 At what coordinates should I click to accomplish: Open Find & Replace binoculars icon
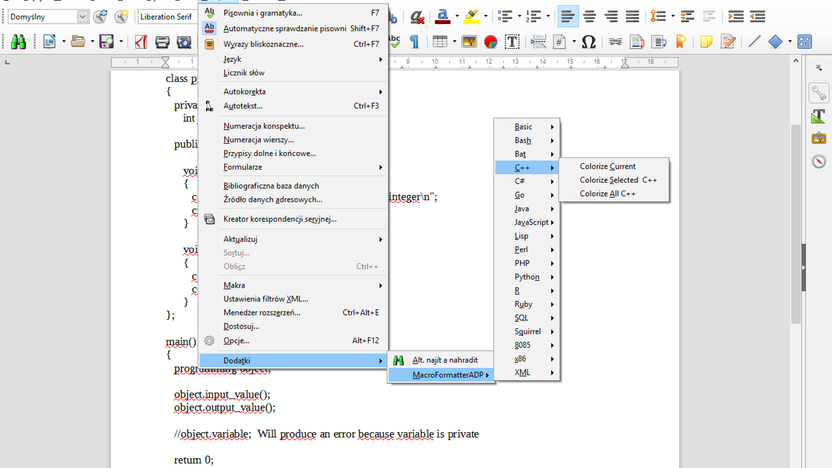pyautogui.click(x=18, y=41)
